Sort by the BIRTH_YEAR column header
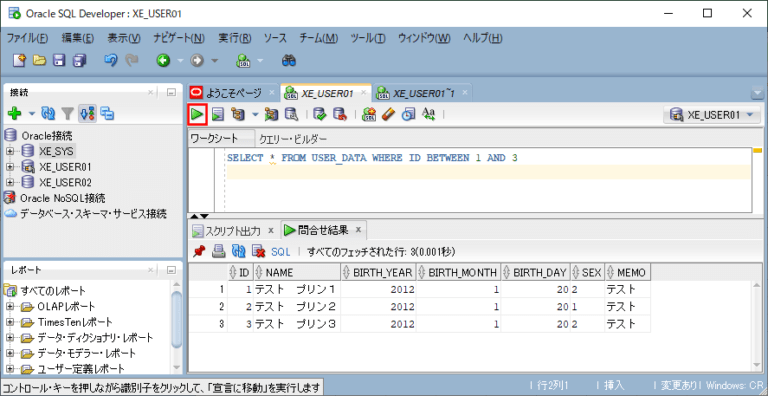This screenshot has height=396, width=768. point(379,272)
